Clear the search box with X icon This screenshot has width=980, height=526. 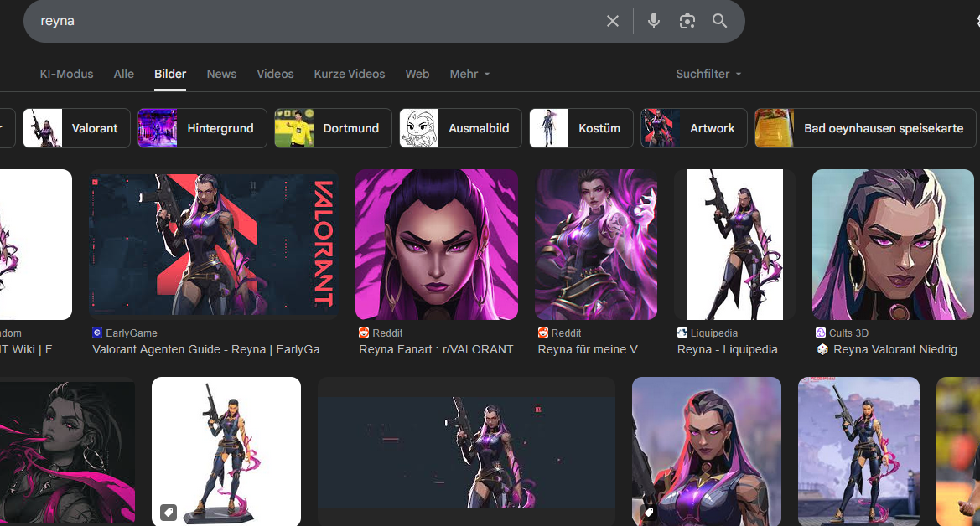(x=613, y=21)
